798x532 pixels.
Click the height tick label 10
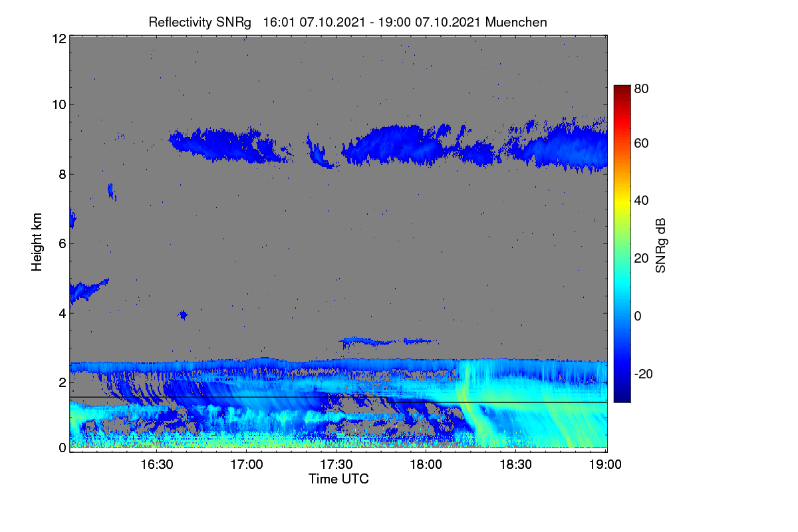click(58, 104)
